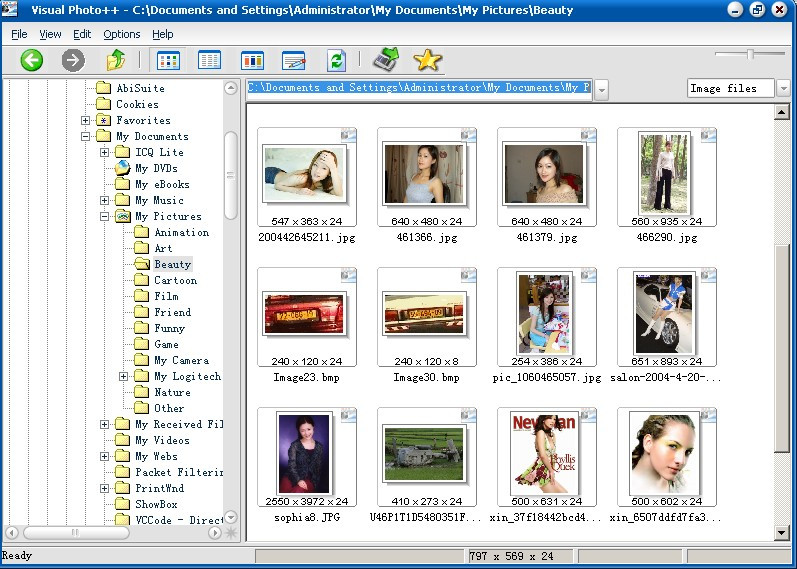
Task: Collapse the My Pictures folder node
Action: click(x=105, y=216)
